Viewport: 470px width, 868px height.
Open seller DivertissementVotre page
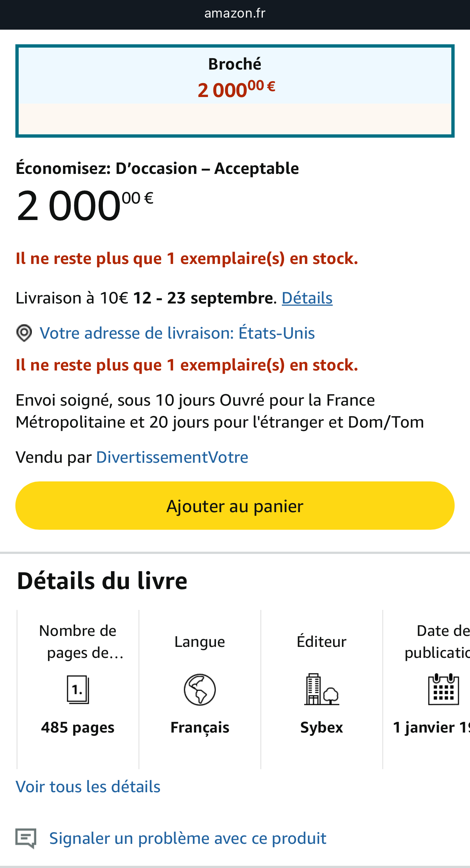(x=172, y=457)
